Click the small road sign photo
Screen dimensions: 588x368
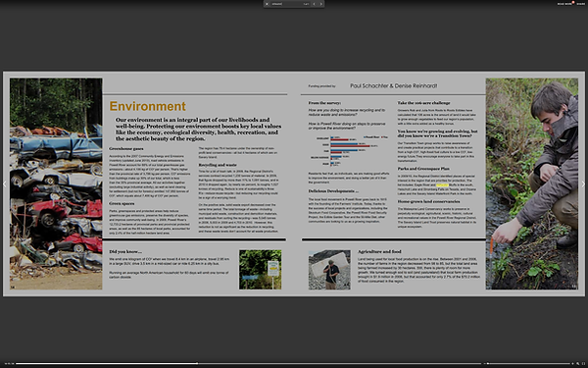[261, 270]
